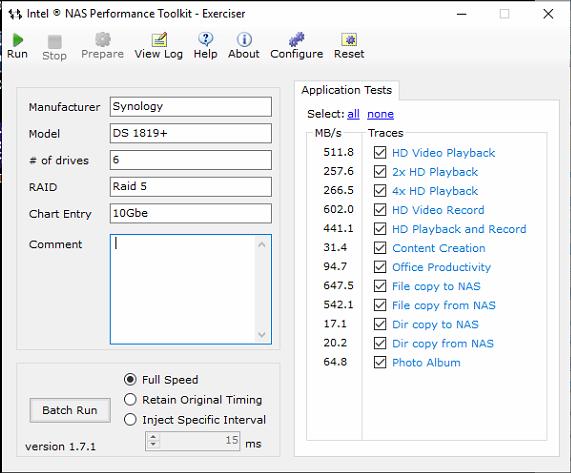Image resolution: width=571 pixels, height=473 pixels.
Task: Decrease interval with spinner down arrow
Action: pyautogui.click(x=153, y=444)
